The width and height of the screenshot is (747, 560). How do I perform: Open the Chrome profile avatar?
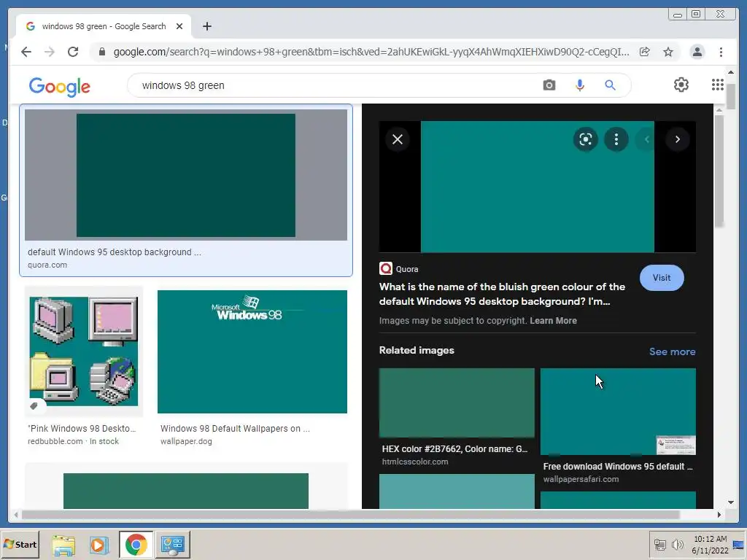[x=697, y=52]
